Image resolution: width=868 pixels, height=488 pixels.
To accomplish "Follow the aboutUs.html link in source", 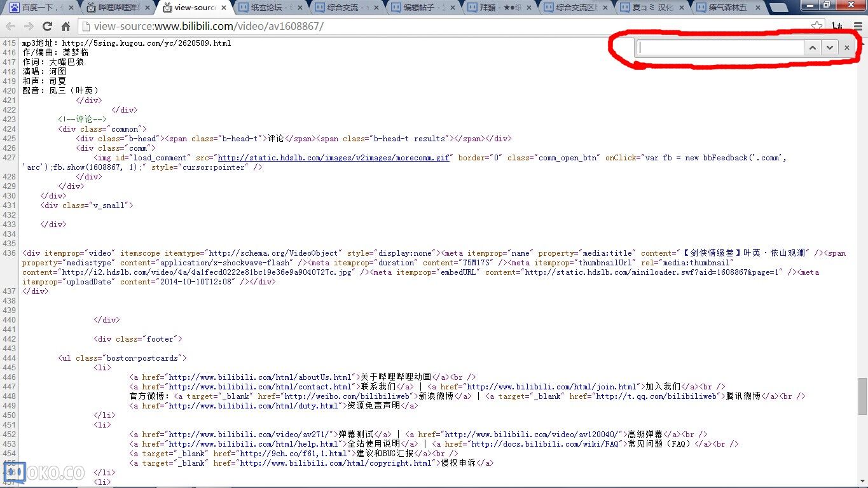I will 259,377.
